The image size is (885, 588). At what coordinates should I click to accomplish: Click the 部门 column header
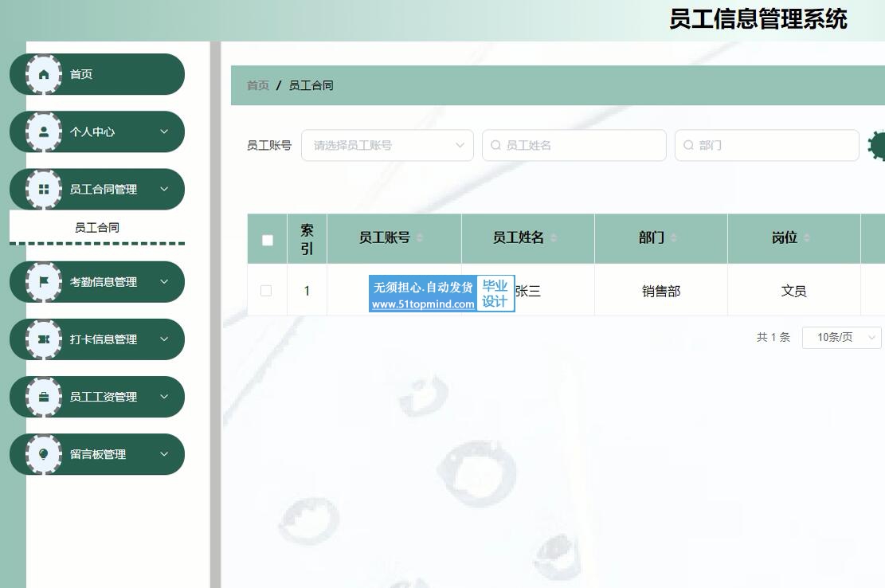[x=661, y=239]
